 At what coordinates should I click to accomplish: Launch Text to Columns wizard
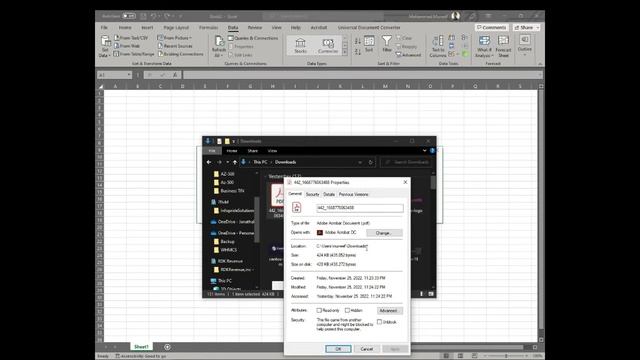tap(438, 46)
